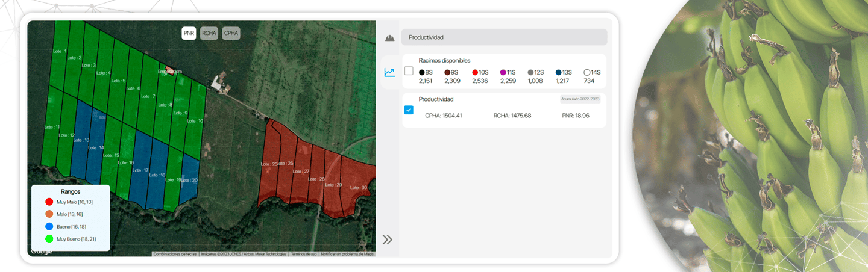Viewport: 868px width, 272px height.
Task: Select the brown 9S week dot
Action: (447, 72)
